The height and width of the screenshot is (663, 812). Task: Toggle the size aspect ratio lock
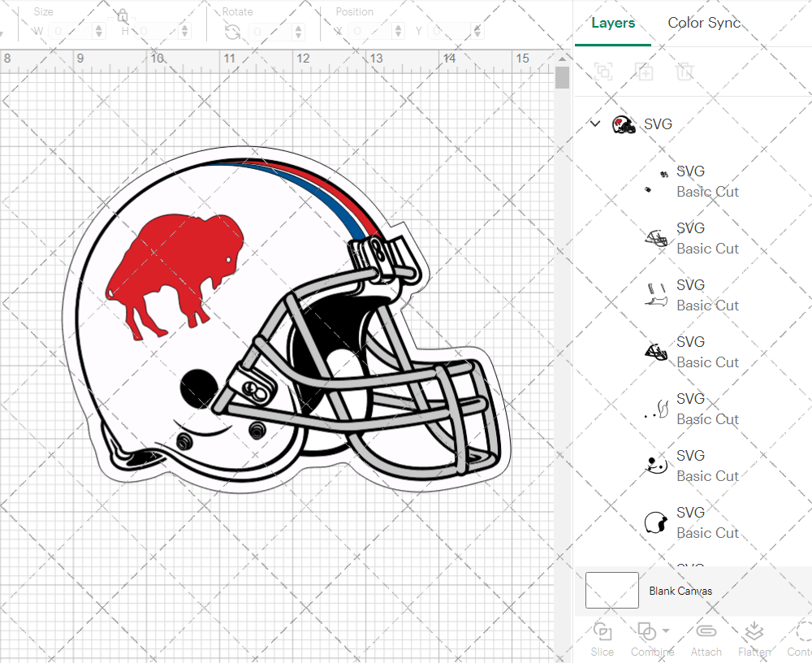[x=123, y=16]
